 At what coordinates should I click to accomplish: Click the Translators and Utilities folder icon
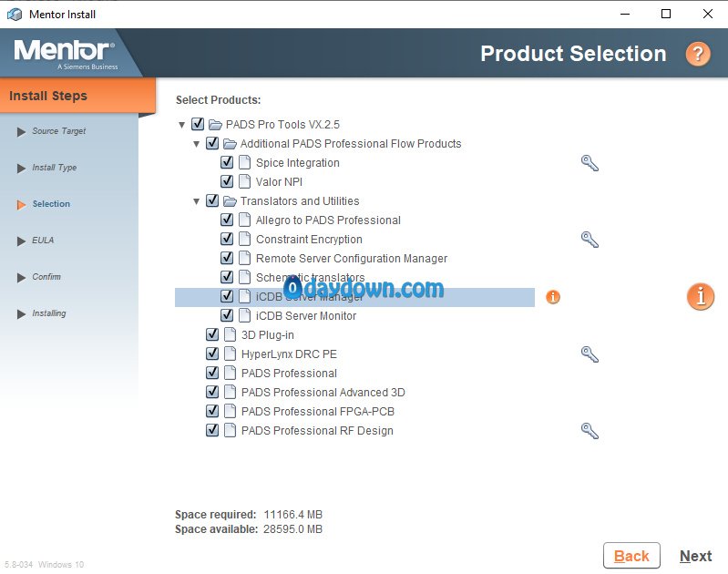(x=230, y=201)
